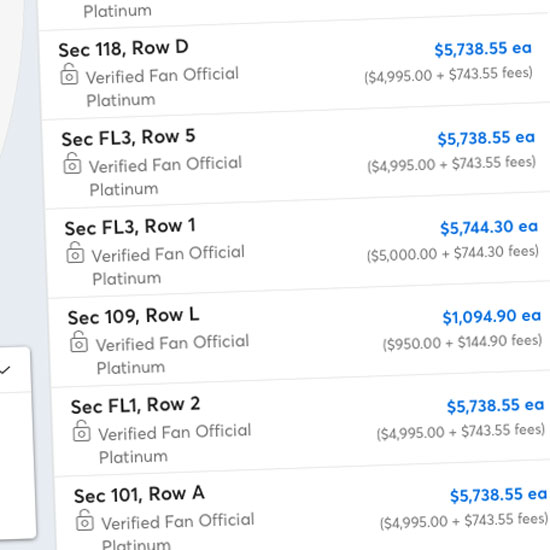Viewport: 550px width, 550px height.
Task: Open the Sec FL3, Row 1 listing title
Action: click(x=130, y=227)
